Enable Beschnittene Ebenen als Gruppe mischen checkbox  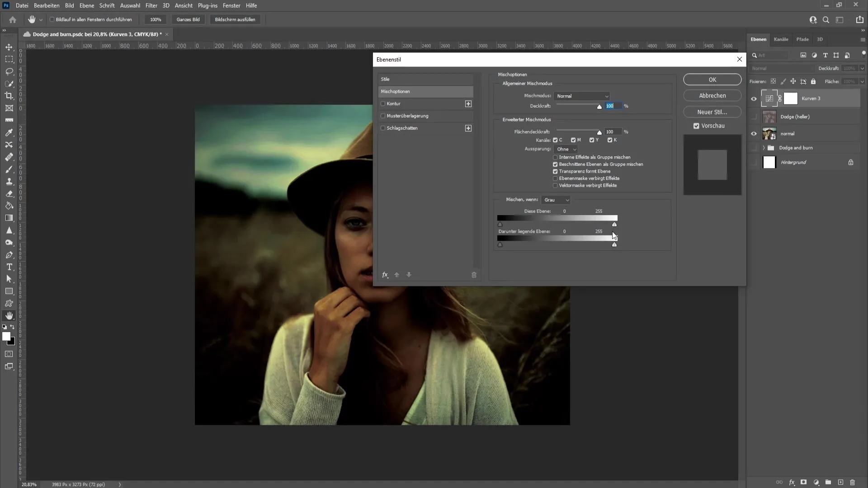[556, 164]
